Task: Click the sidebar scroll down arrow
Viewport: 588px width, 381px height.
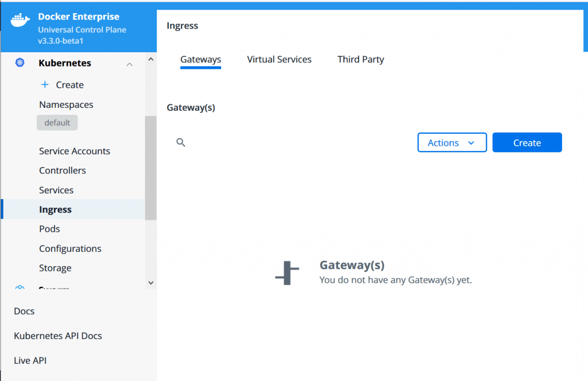Action: [x=151, y=283]
